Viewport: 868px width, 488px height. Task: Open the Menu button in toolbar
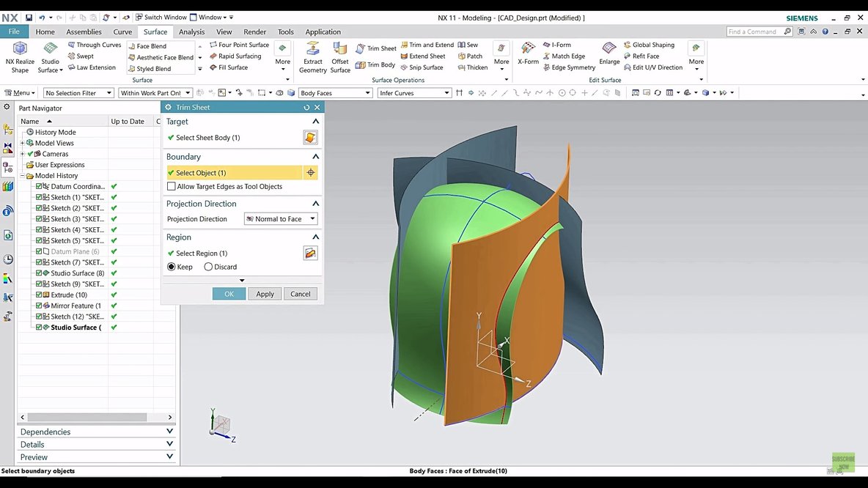tap(21, 92)
